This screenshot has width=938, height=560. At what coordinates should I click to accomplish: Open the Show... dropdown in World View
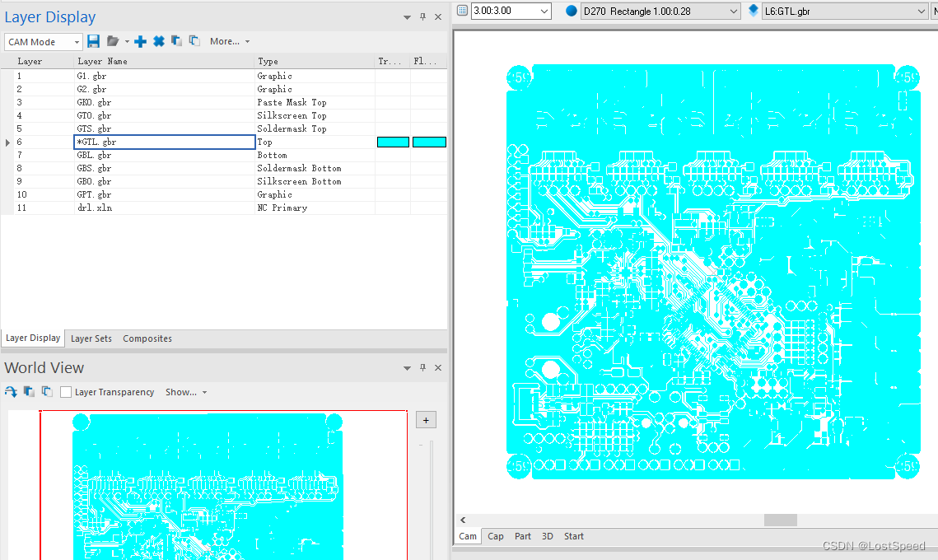186,392
